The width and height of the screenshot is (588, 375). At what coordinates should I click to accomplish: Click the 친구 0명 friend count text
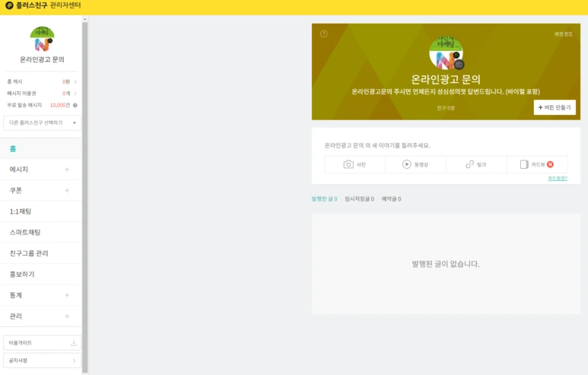coord(446,108)
